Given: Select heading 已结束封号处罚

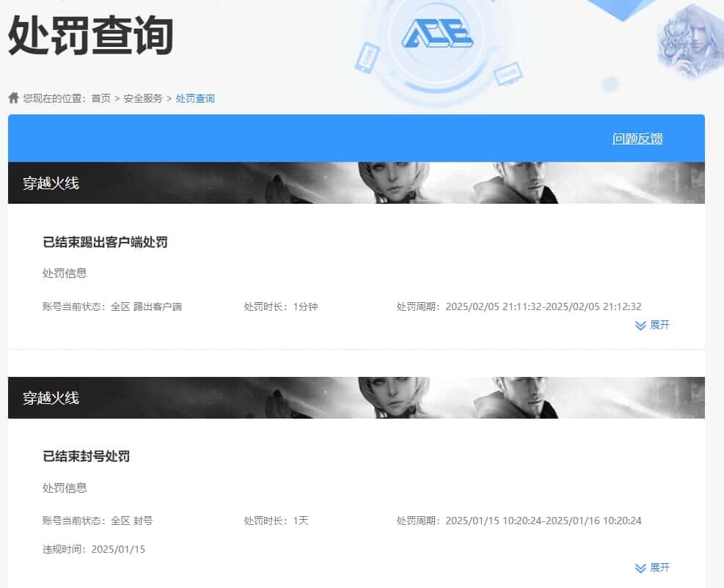Looking at the screenshot, I should (87, 456).
